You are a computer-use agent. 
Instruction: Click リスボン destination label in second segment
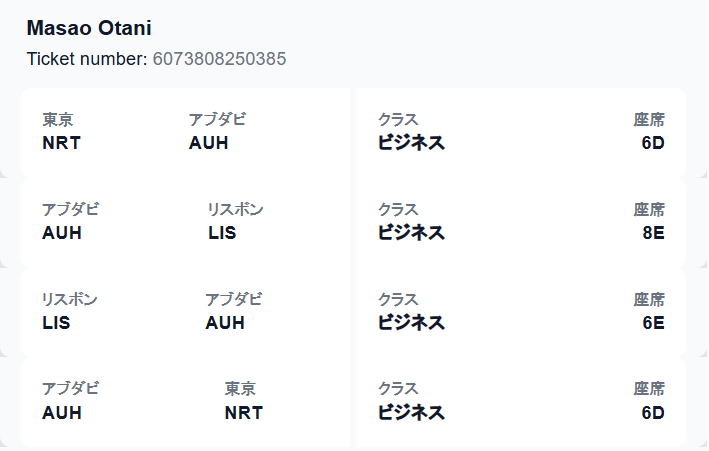(236, 209)
